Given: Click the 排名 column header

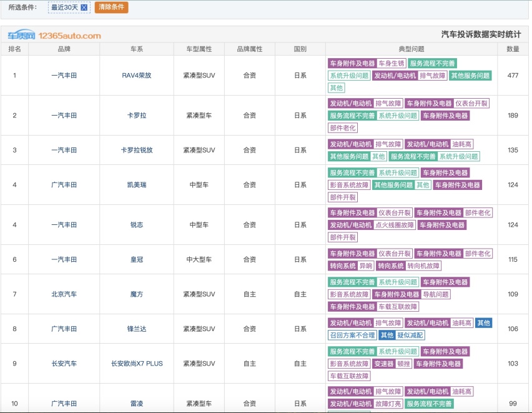Looking at the screenshot, I should coord(14,49).
